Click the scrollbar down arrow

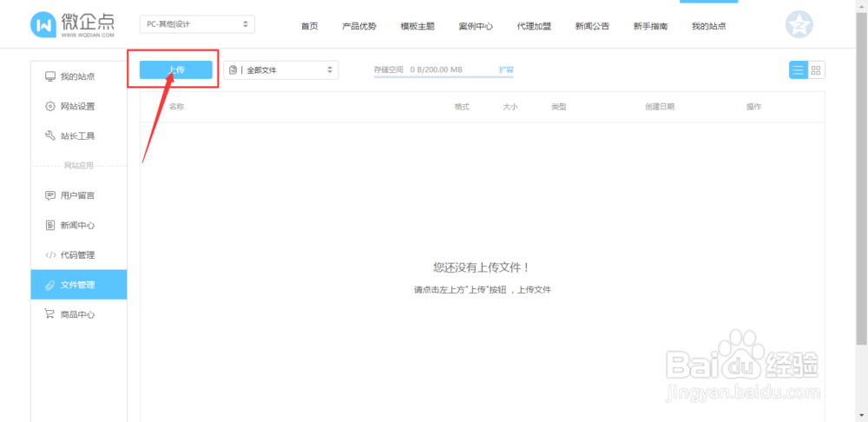click(x=863, y=415)
